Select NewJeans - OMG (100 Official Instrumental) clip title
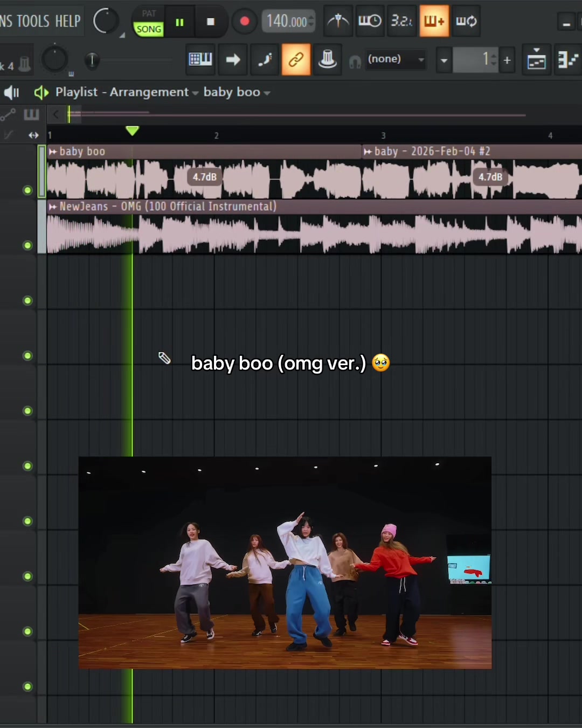Viewport: 582px width, 728px height. 168,207
